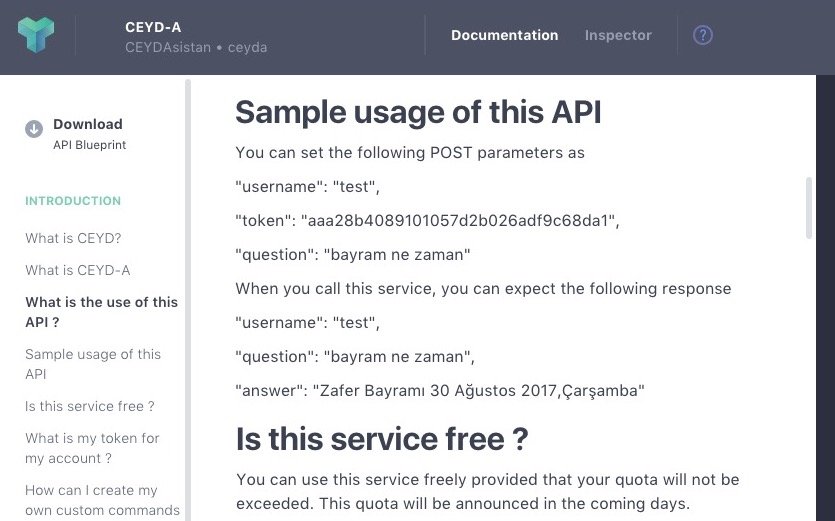The image size is (835, 521).
Task: Navigate to What is CEYD-A section
Action: click(x=78, y=270)
